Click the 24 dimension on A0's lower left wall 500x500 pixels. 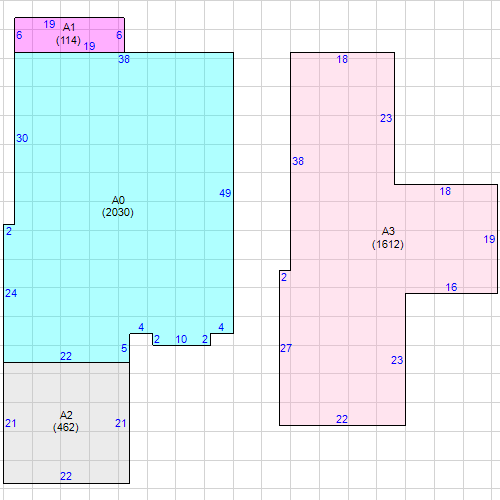click(11, 293)
